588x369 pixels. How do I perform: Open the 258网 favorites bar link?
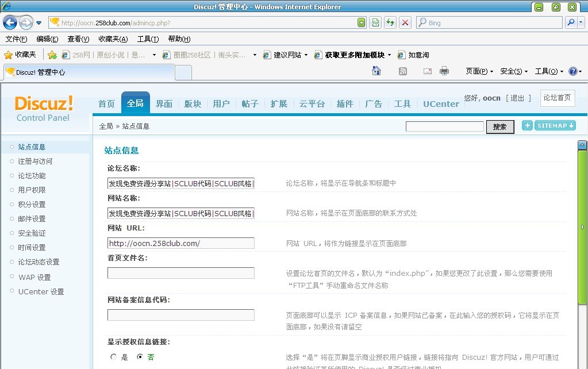coord(103,55)
